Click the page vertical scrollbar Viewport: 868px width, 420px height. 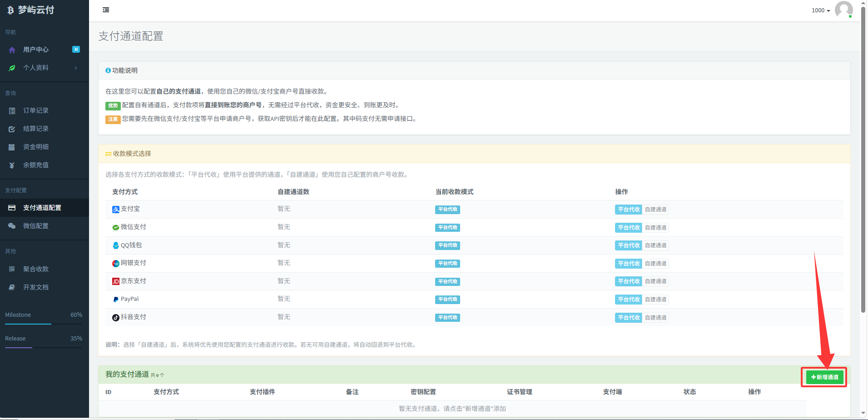click(x=863, y=159)
